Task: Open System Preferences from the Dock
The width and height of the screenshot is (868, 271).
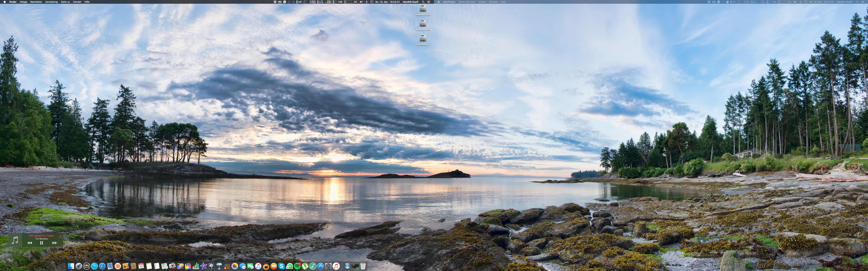Action: coord(329,266)
